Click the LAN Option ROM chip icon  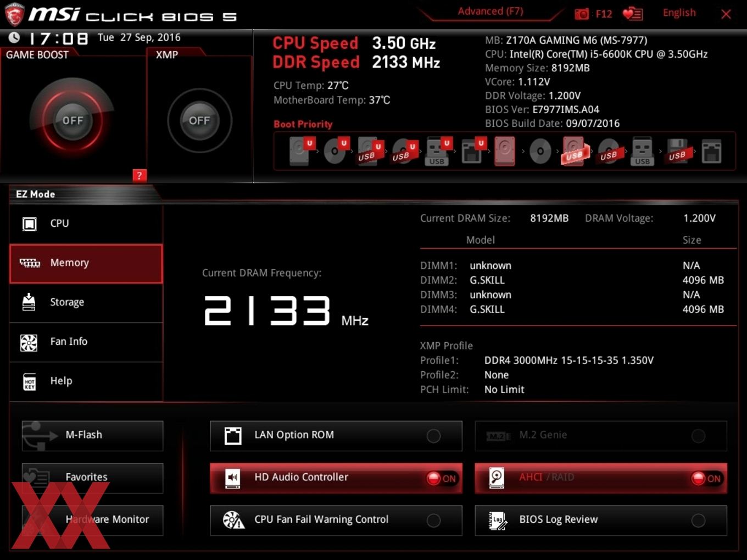point(233,435)
